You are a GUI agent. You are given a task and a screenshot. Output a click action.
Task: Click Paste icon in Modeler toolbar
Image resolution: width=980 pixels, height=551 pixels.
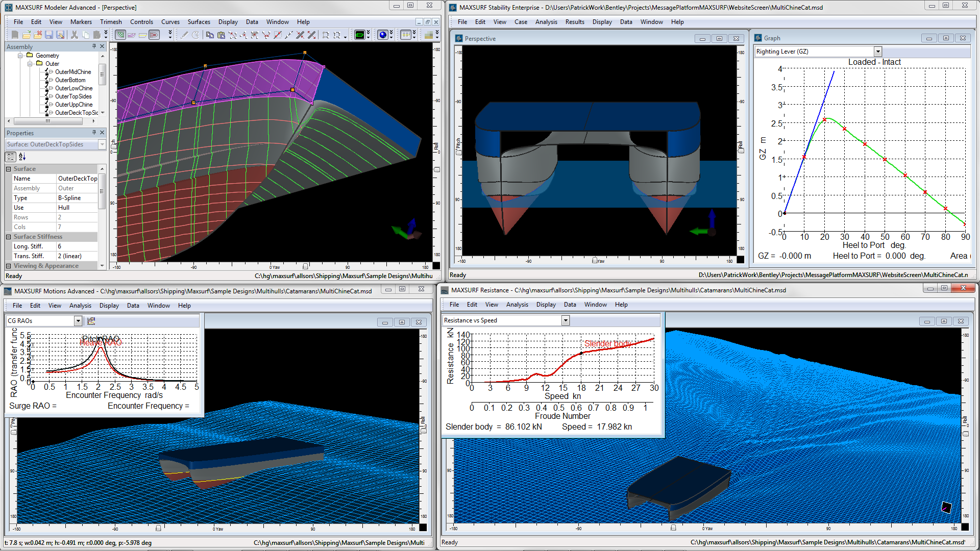(97, 35)
